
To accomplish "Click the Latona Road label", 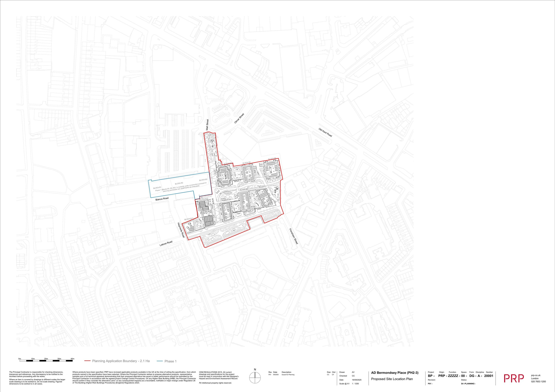I will (x=166, y=243).
